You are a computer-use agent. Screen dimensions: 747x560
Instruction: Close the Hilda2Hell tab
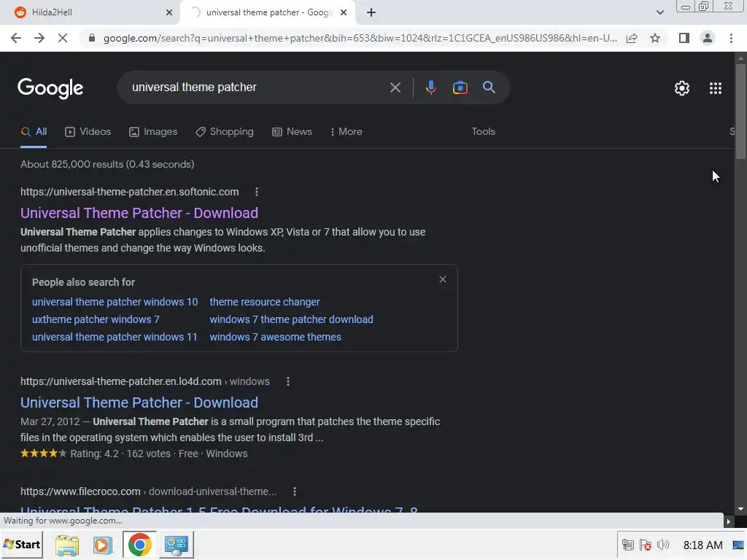169,12
